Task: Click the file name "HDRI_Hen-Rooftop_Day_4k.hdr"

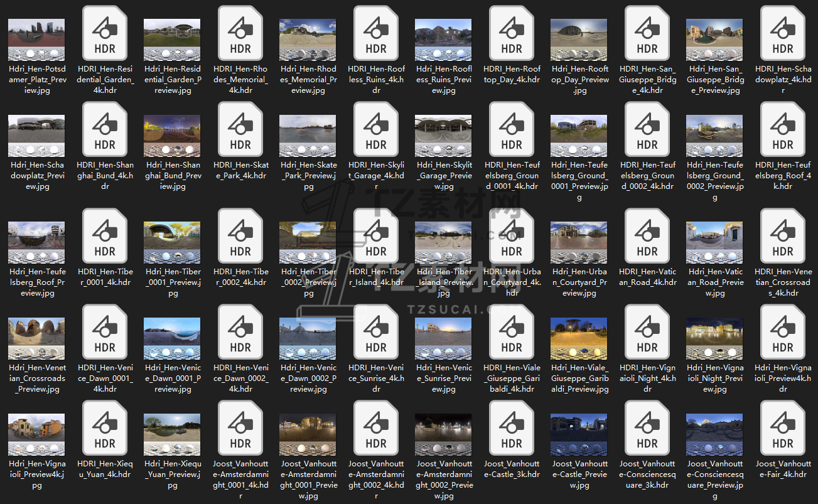Action: pos(512,74)
